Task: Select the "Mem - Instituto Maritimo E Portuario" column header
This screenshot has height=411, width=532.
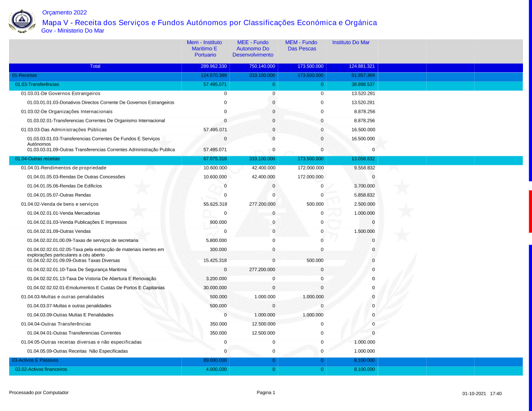Action: pyautogui.click(x=204, y=48)
